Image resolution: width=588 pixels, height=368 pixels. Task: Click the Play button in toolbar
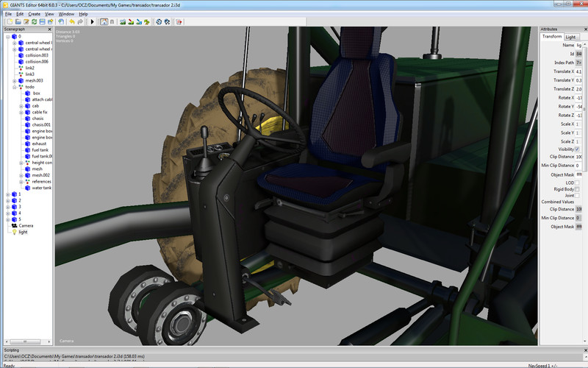93,22
